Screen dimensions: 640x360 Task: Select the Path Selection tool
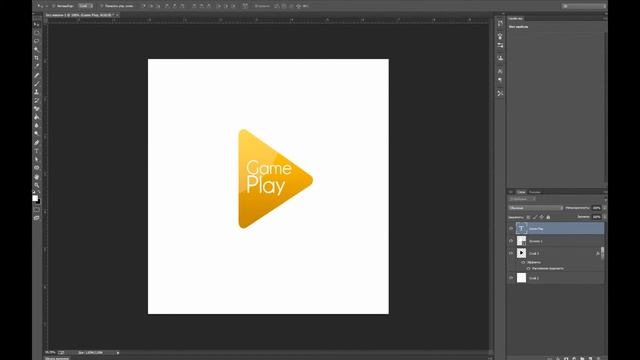coord(37,159)
